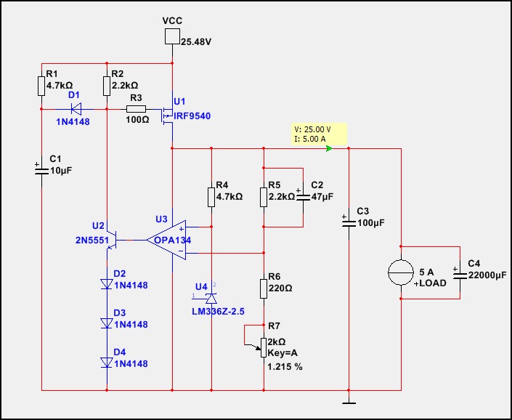
Task: Select resistor R1 symbol
Action: (41, 86)
